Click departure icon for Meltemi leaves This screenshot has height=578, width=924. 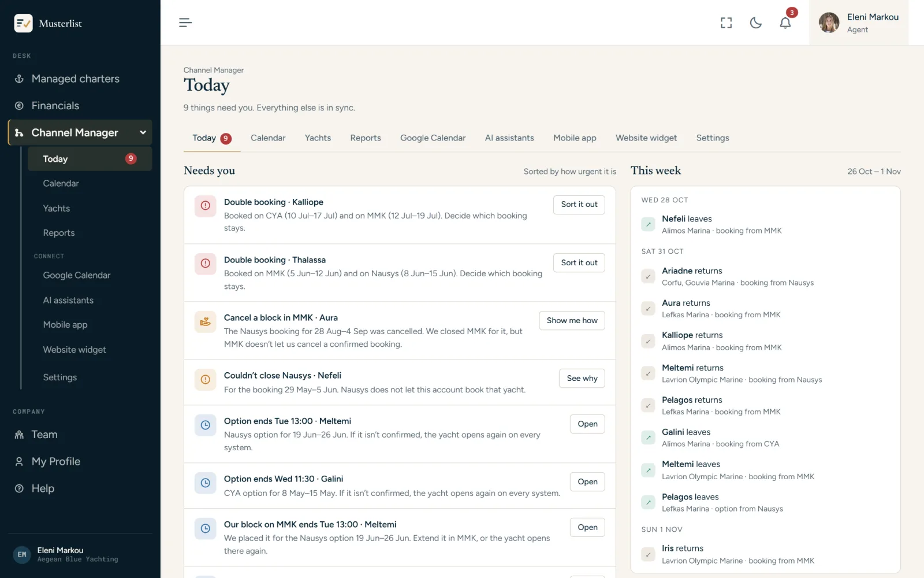coord(648,470)
